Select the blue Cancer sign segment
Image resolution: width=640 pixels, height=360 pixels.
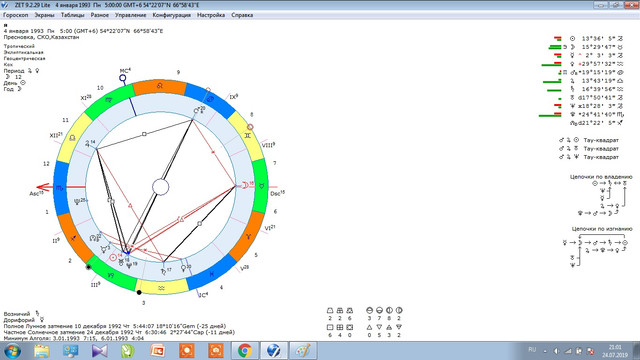point(210,100)
